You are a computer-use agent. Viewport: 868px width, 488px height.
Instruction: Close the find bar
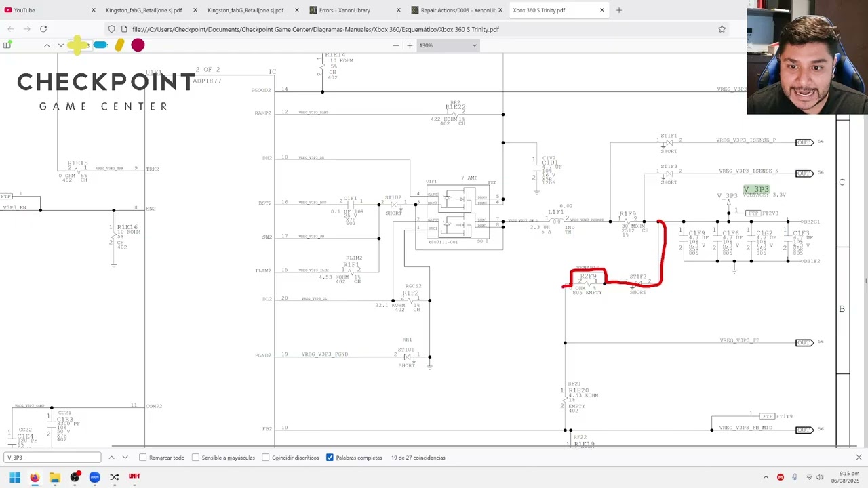(x=859, y=457)
